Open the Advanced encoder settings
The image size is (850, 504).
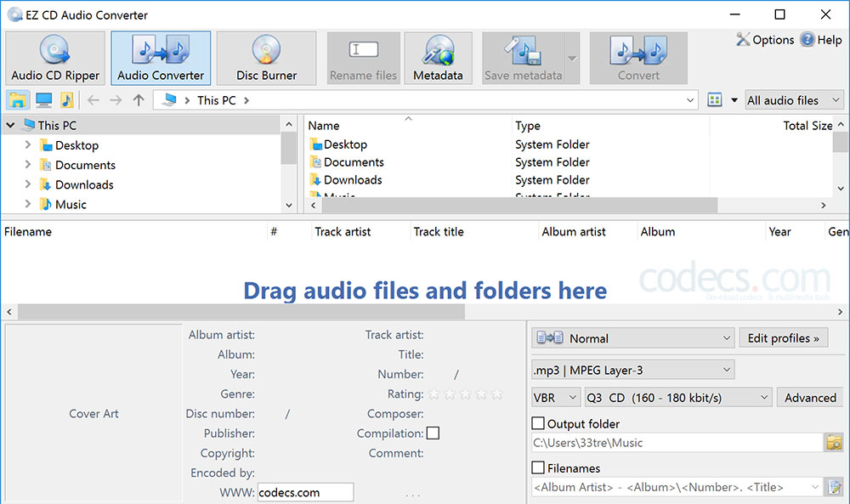click(x=810, y=398)
